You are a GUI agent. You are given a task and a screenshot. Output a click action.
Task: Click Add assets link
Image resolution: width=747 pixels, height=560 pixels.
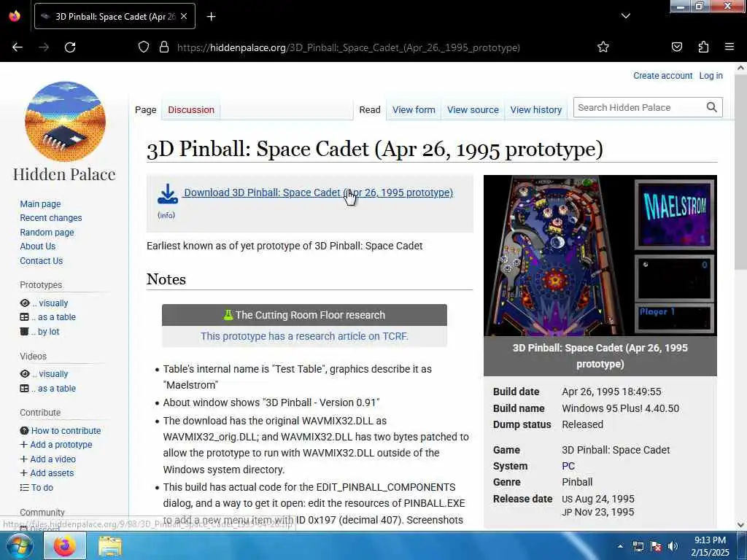click(x=52, y=472)
